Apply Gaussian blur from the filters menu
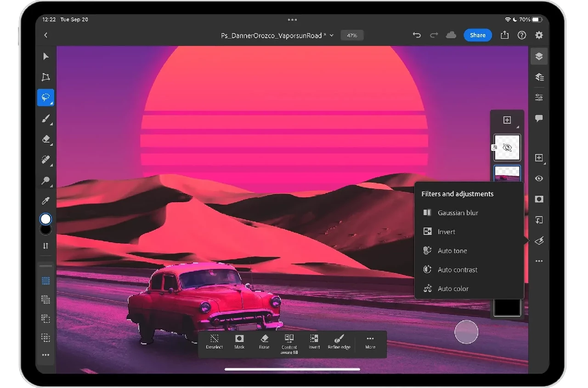The height and width of the screenshot is (388, 588). pos(458,212)
